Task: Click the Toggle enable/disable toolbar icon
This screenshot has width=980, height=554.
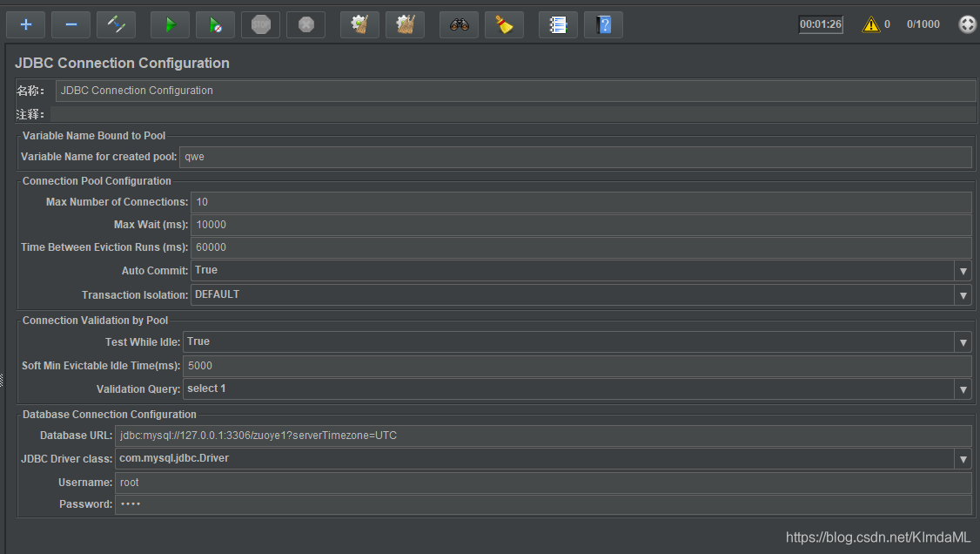Action: [x=117, y=25]
